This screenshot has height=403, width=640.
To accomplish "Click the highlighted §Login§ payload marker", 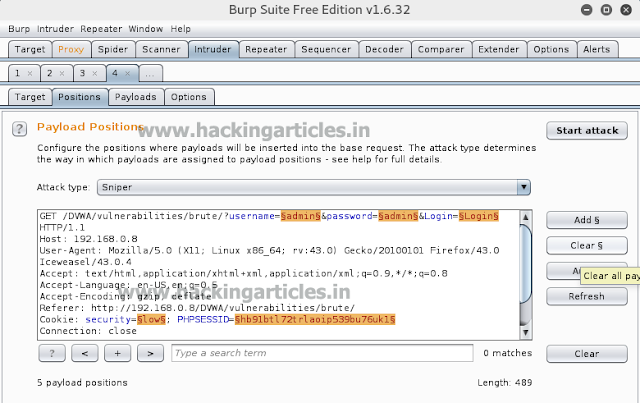I will 479,216.
